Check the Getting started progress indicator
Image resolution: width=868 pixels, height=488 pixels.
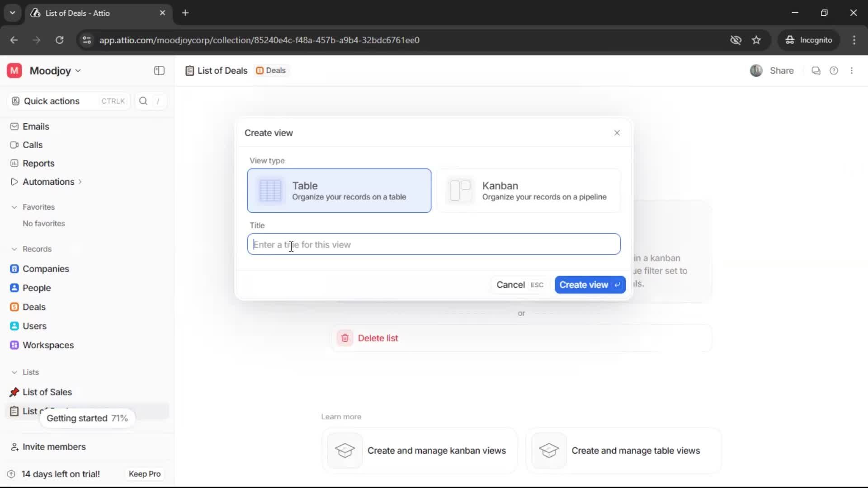click(87, 418)
